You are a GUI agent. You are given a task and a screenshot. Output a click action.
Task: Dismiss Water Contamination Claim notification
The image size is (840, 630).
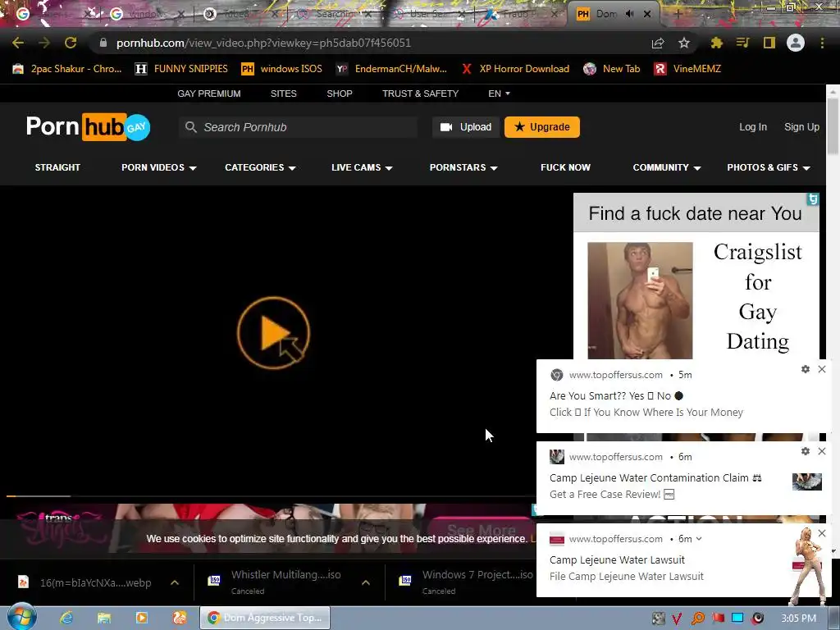(x=822, y=451)
